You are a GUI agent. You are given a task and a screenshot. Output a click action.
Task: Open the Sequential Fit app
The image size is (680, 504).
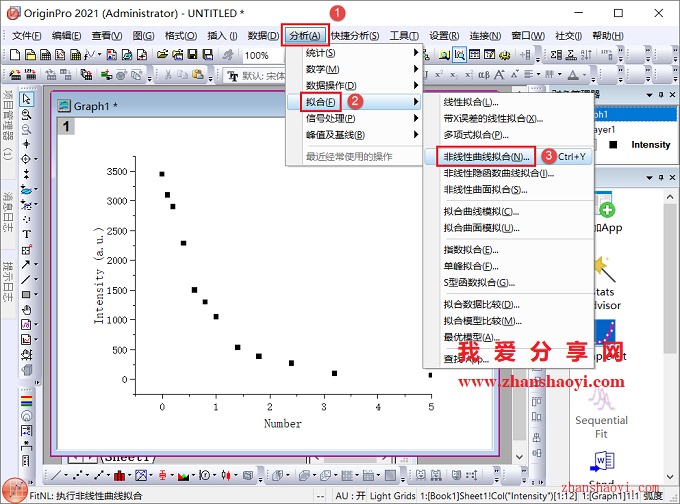(x=601, y=412)
